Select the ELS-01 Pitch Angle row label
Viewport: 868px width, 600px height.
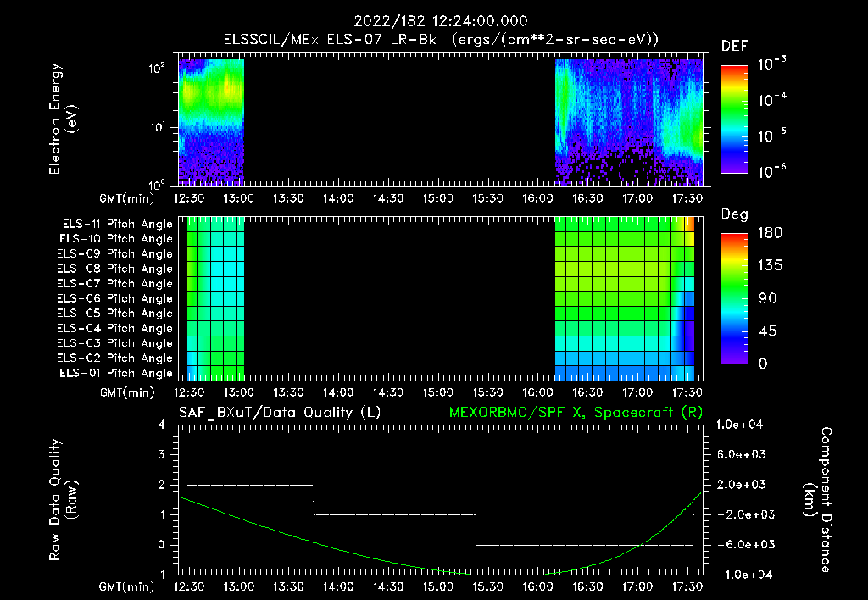click(x=115, y=373)
